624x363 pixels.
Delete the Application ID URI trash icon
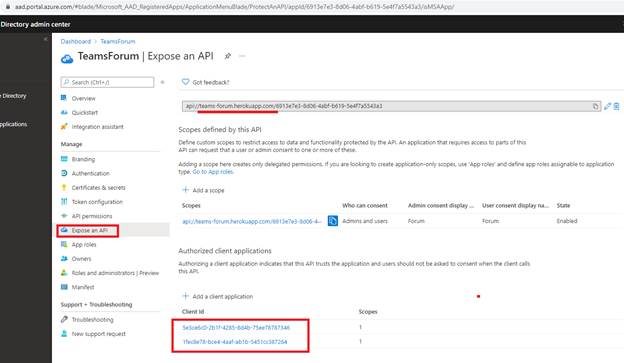(616, 106)
